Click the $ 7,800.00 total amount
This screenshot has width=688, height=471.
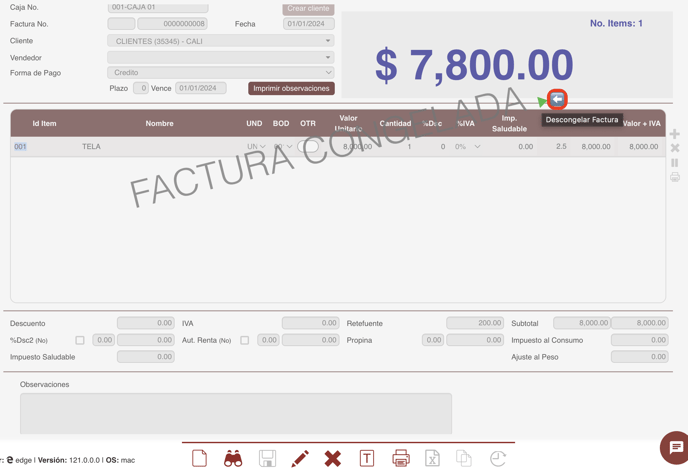click(474, 65)
